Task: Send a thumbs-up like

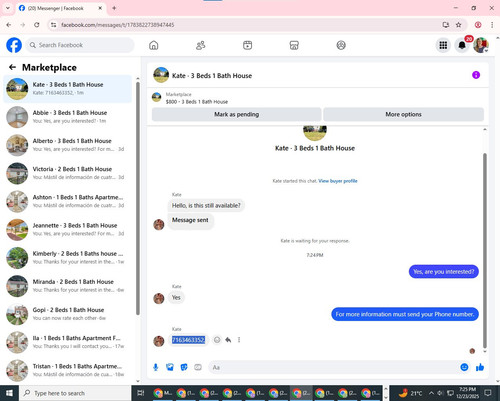Action: pyautogui.click(x=480, y=367)
